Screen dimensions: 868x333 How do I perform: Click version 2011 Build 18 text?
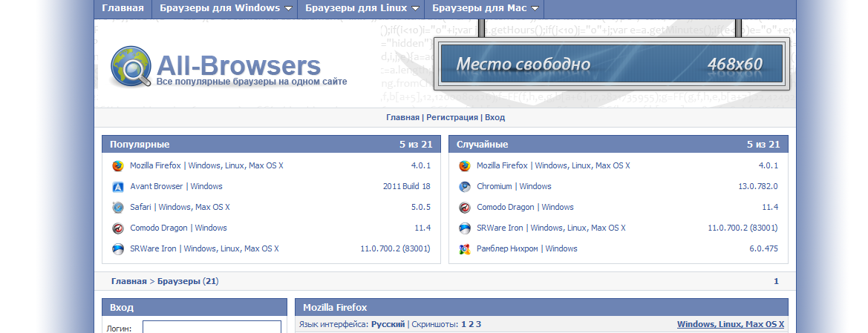pos(406,186)
